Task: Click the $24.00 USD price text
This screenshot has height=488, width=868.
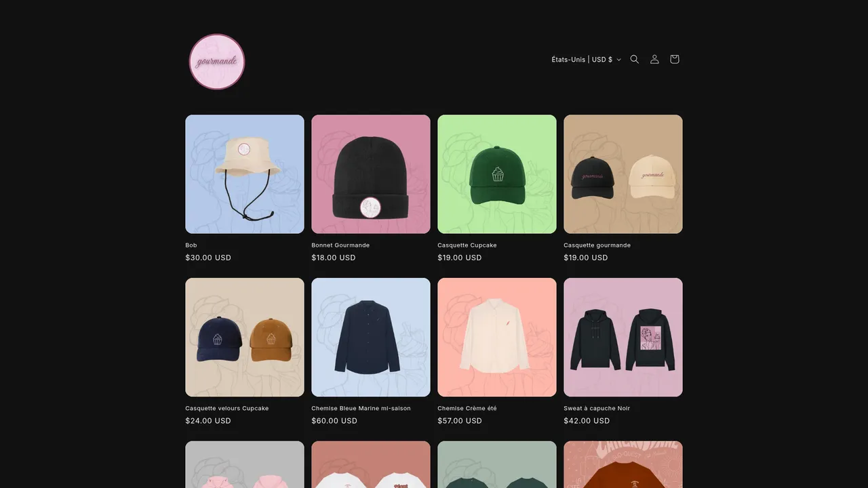Action: click(208, 421)
